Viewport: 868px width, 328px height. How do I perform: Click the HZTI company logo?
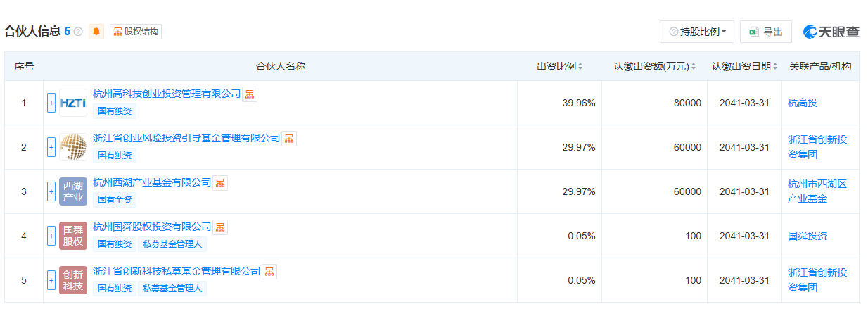(x=73, y=103)
